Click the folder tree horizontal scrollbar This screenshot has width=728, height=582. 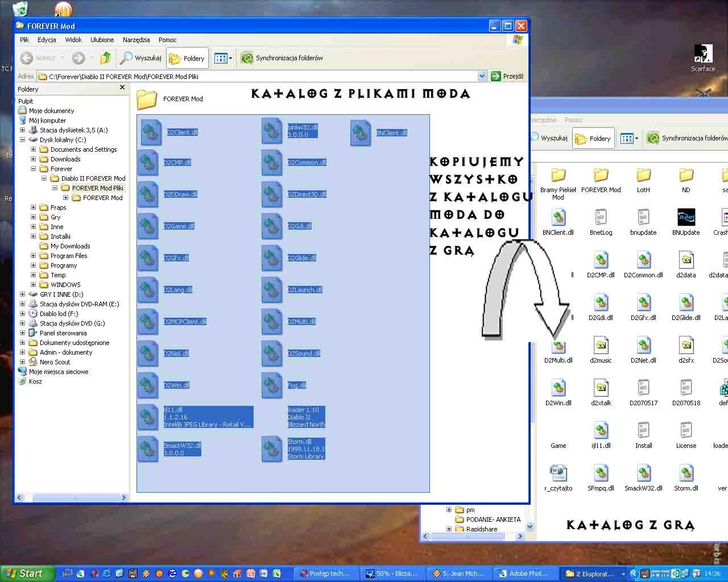click(x=72, y=498)
